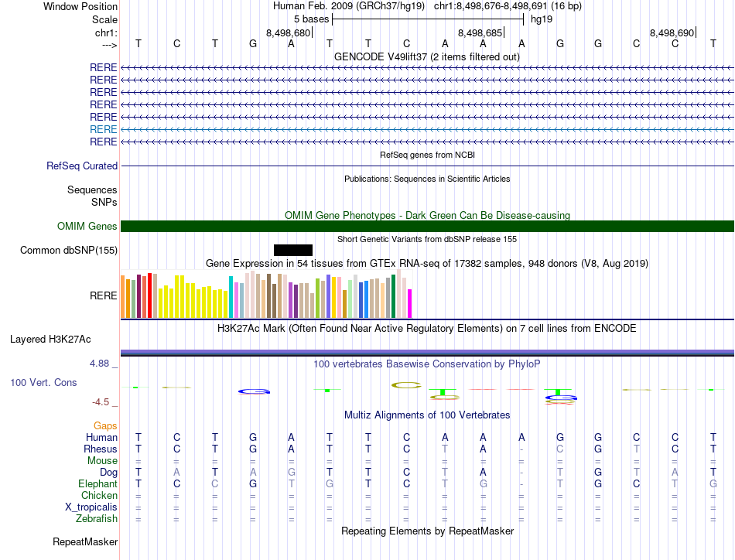Click the Zebrafish species label
This screenshot has width=735, height=560.
[x=97, y=519]
